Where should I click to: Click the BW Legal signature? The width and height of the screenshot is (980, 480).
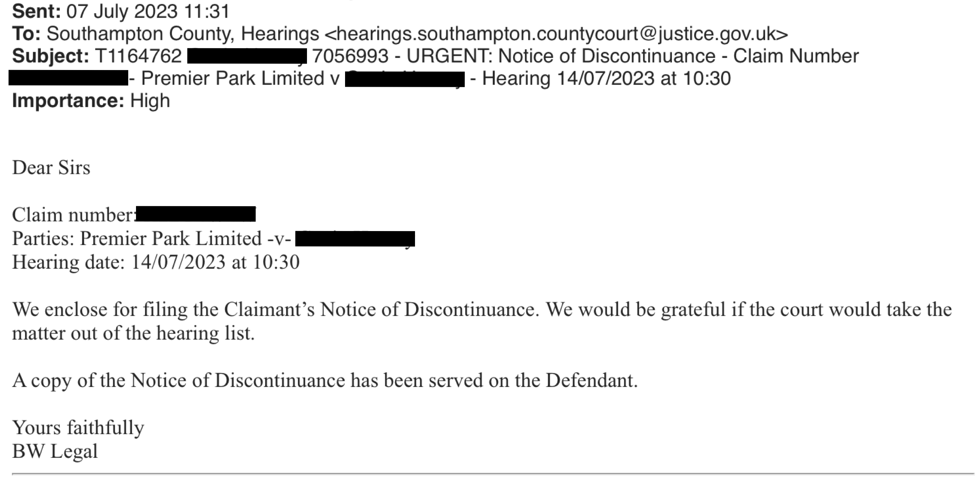[x=55, y=452]
